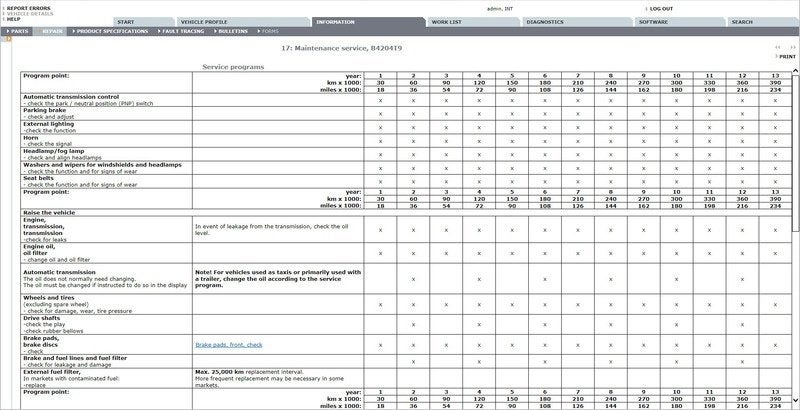Click the x for Horn at year 5
The height and width of the screenshot is (410, 800).
[512, 141]
